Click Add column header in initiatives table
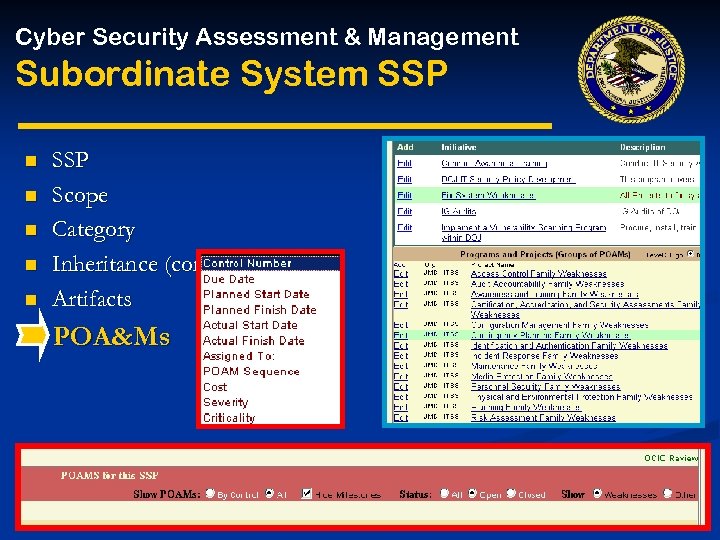 pos(405,147)
